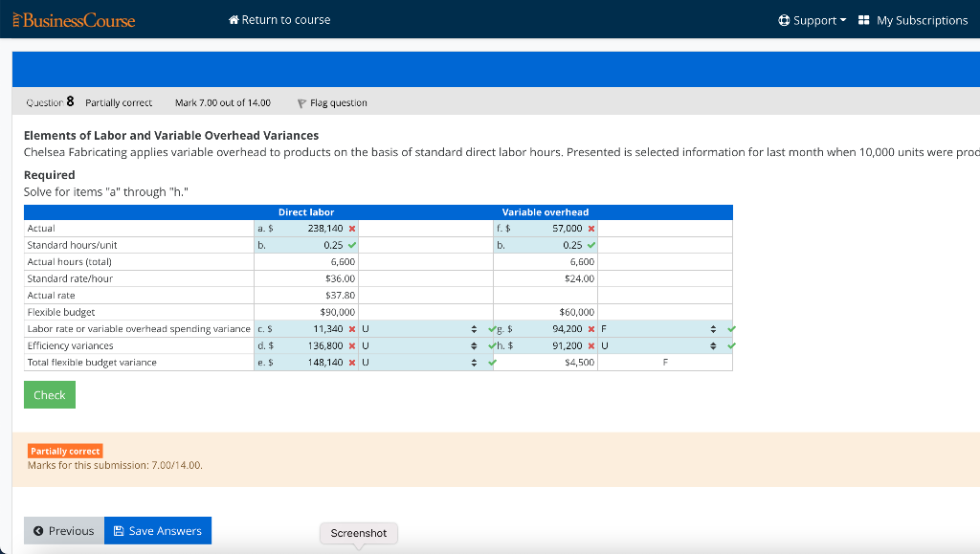This screenshot has width=980, height=554.
Task: Click the Screenshot button
Action: (358, 533)
